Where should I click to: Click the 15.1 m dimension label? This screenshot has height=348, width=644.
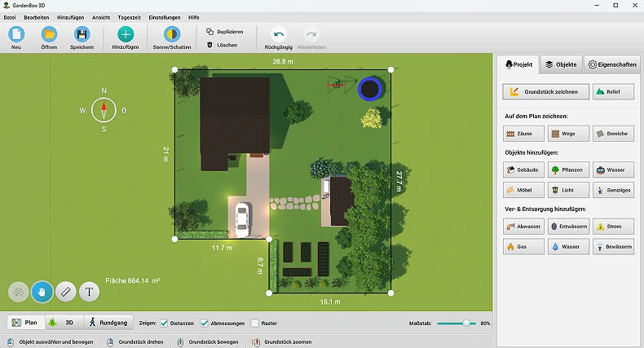coord(330,302)
